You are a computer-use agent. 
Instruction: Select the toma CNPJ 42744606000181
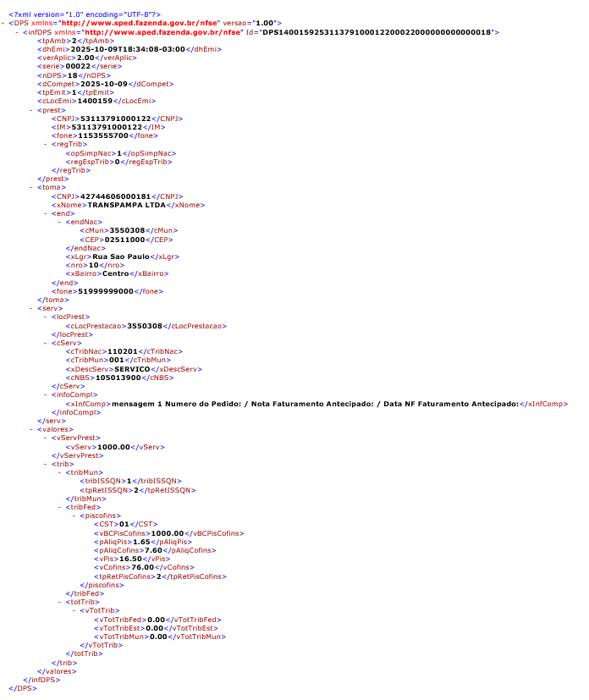(x=116, y=196)
